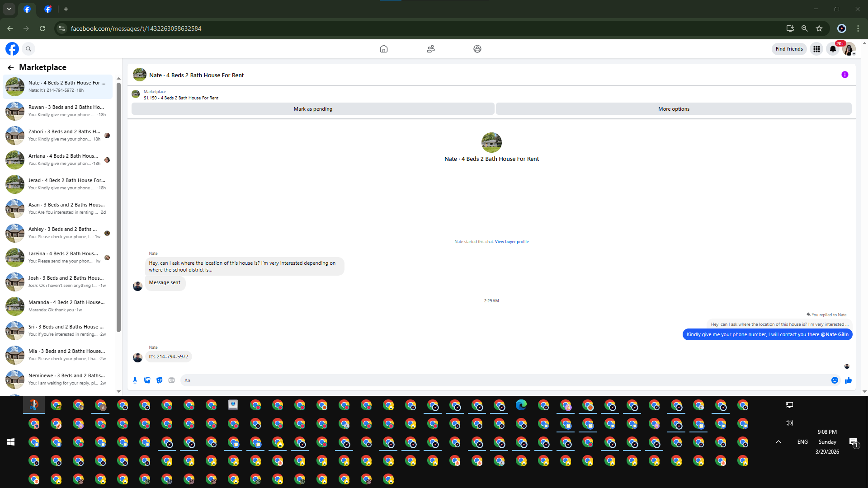
Task: Click the Find friends button
Action: pyautogui.click(x=789, y=49)
